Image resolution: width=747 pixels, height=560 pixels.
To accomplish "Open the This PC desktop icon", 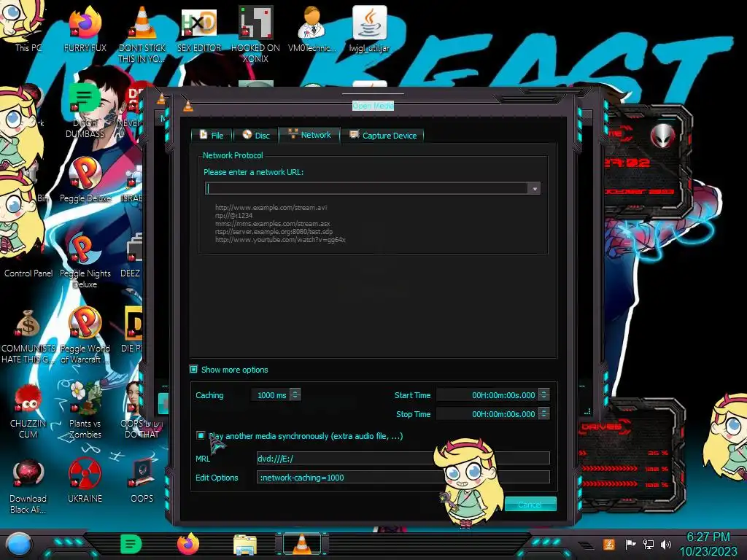I will click(x=28, y=26).
